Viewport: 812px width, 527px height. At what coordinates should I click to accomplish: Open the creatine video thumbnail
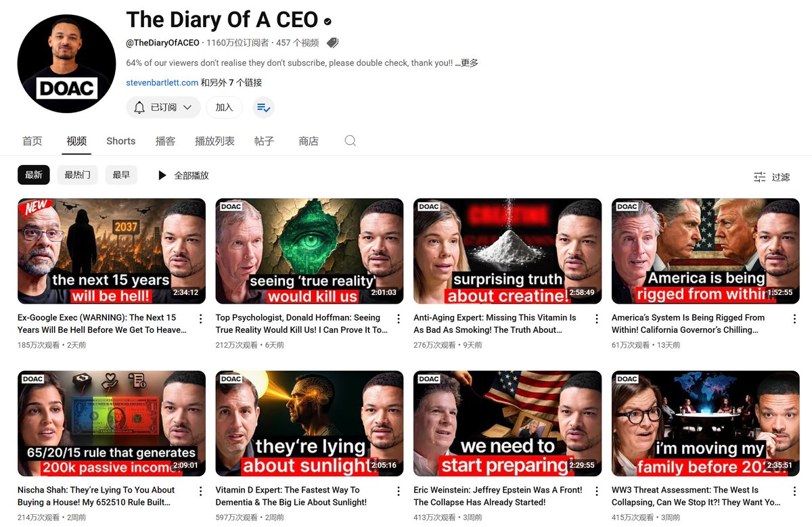507,251
